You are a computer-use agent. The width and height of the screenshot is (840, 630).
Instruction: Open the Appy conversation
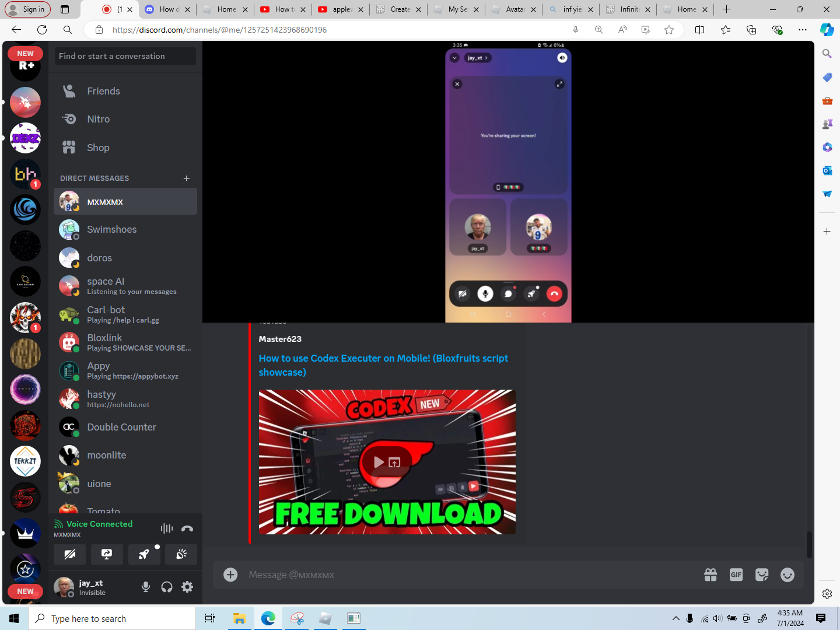(125, 370)
